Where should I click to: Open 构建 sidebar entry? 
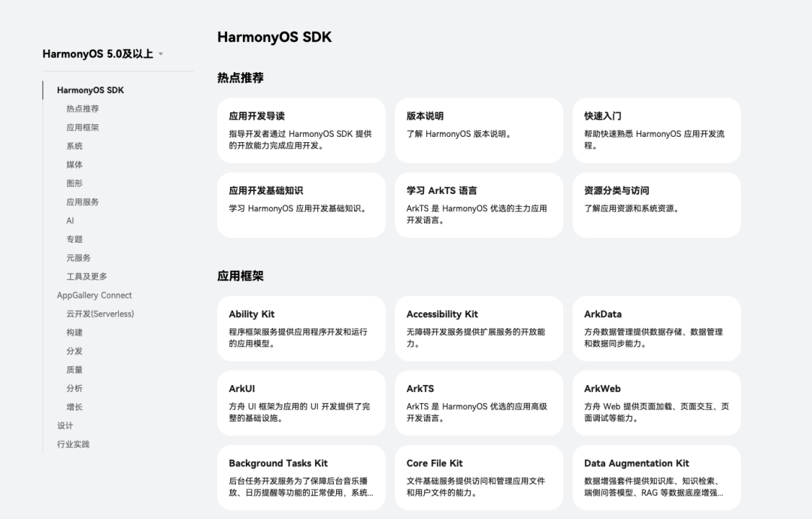[74, 332]
